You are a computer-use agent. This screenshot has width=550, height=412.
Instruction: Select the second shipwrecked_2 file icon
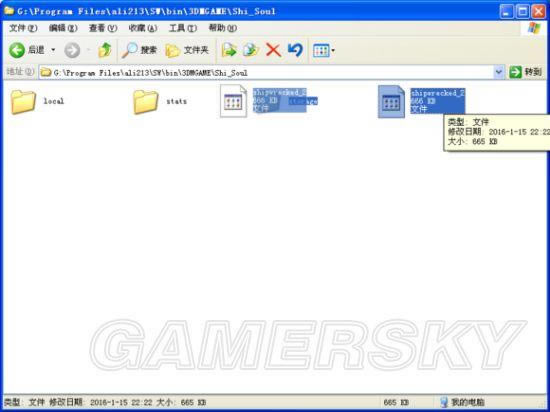point(391,101)
